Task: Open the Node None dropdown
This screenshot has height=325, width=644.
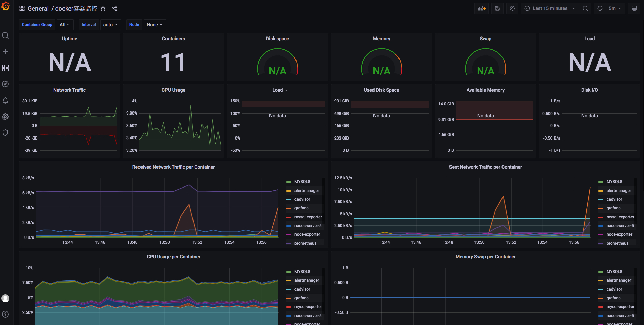Action: pos(154,25)
